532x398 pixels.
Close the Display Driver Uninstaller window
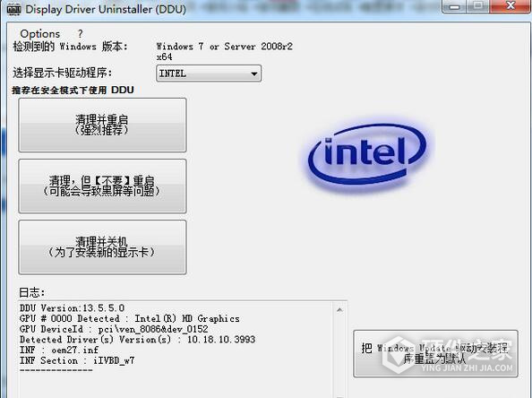click(x=510, y=6)
